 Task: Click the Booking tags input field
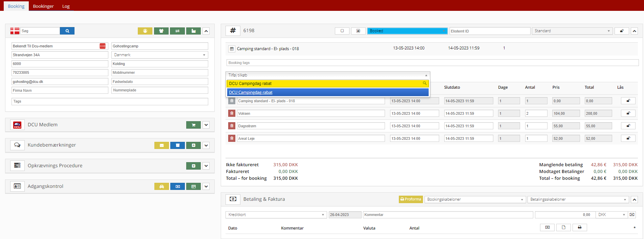[x=432, y=63]
